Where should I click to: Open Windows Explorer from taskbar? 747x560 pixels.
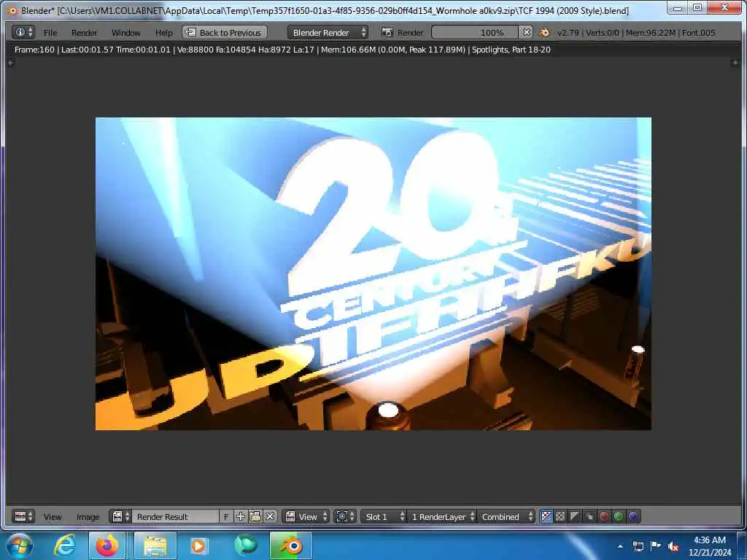click(x=155, y=545)
